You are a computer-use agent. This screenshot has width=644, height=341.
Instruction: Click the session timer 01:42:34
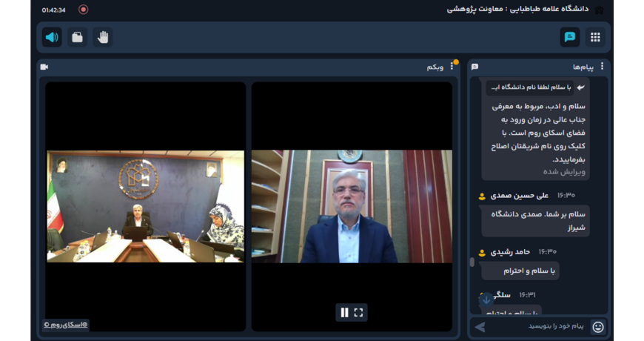coord(54,10)
